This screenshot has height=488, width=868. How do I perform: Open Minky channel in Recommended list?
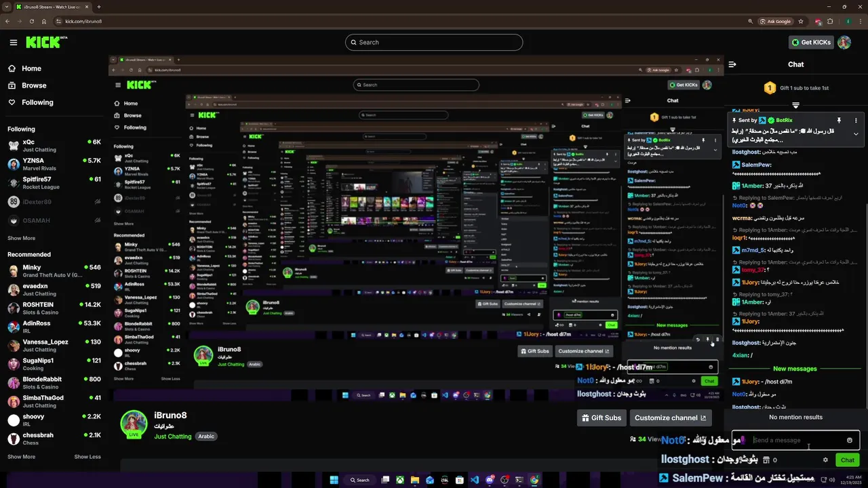click(x=54, y=271)
